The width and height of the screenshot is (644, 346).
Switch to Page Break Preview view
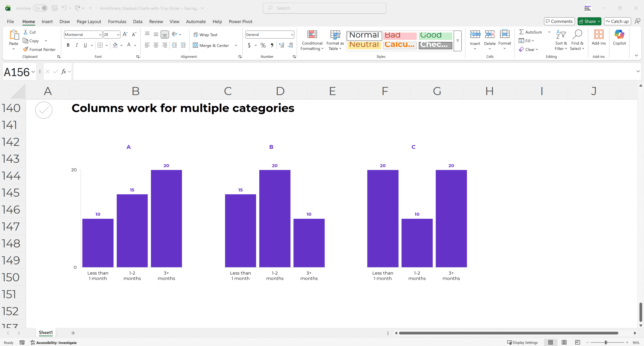(578, 342)
